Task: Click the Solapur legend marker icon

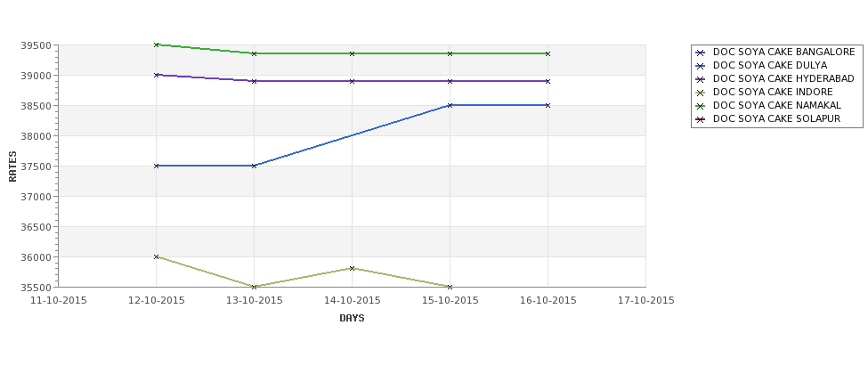Action: click(x=701, y=119)
